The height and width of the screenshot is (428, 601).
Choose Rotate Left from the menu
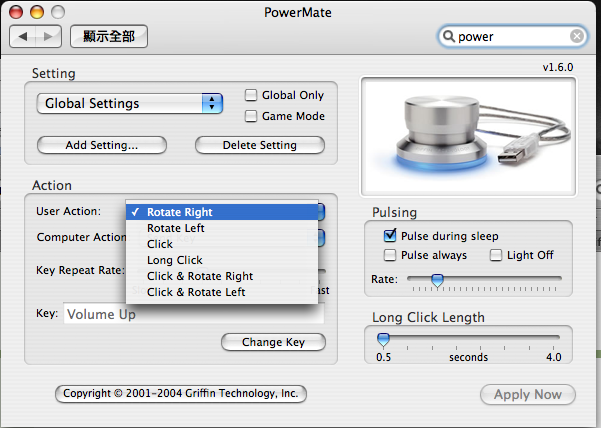222,228
